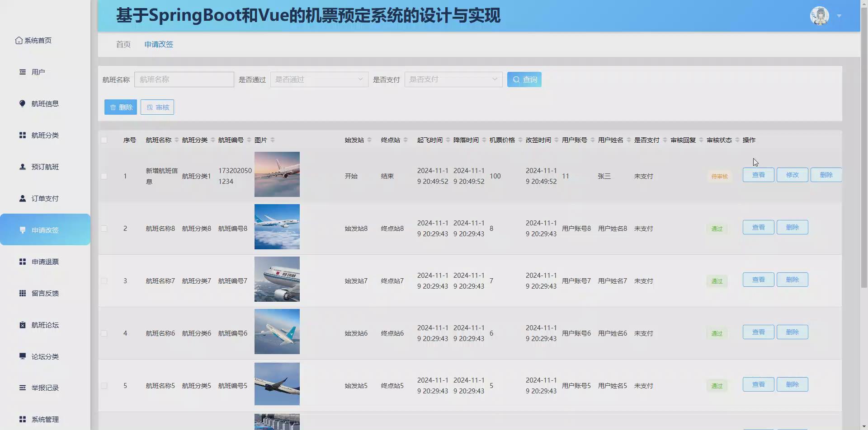The height and width of the screenshot is (430, 868).
Task: Open row 1 airplane sunset thumbnail
Action: [x=277, y=174]
